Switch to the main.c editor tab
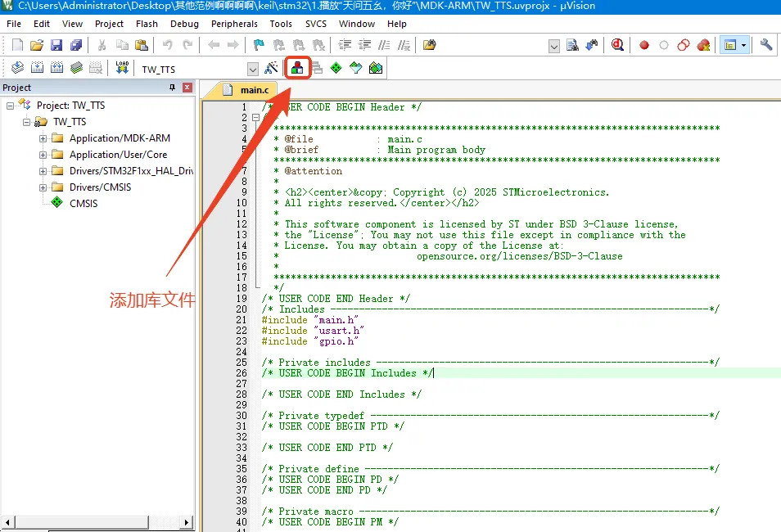 [254, 90]
